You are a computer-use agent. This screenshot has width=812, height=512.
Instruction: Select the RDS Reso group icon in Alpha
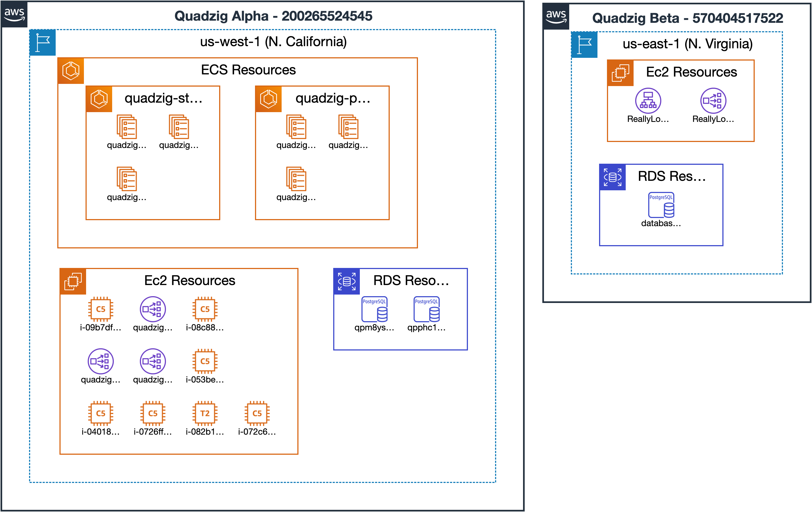[347, 282]
